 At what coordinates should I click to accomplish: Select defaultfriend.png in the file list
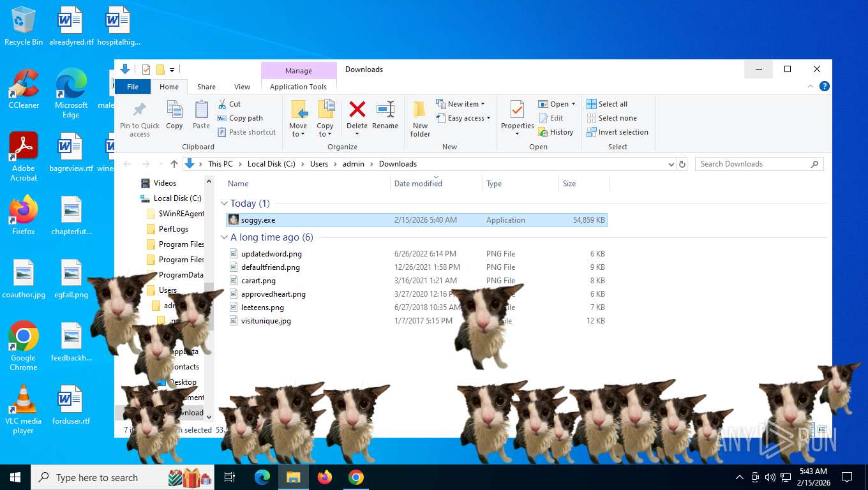pyautogui.click(x=417, y=267)
